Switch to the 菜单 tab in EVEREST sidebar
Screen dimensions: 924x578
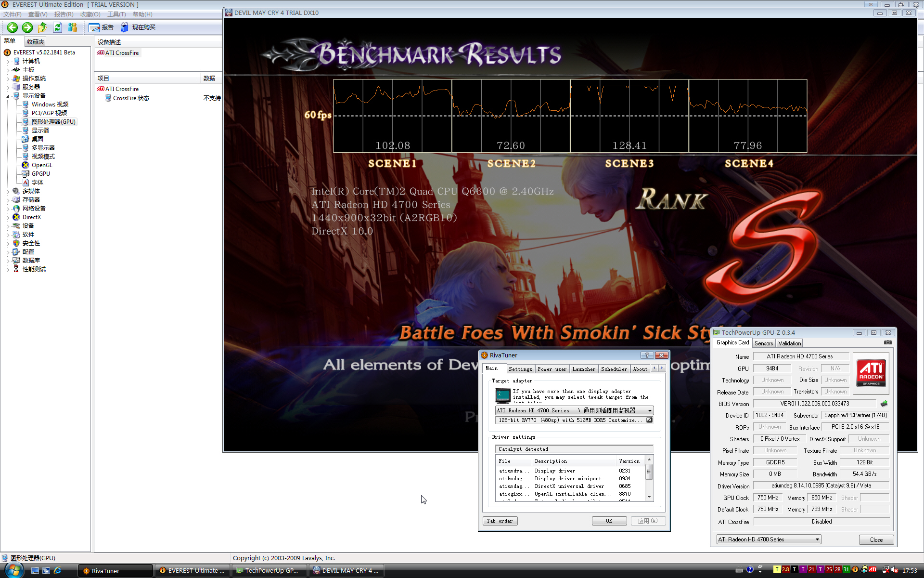[10, 41]
